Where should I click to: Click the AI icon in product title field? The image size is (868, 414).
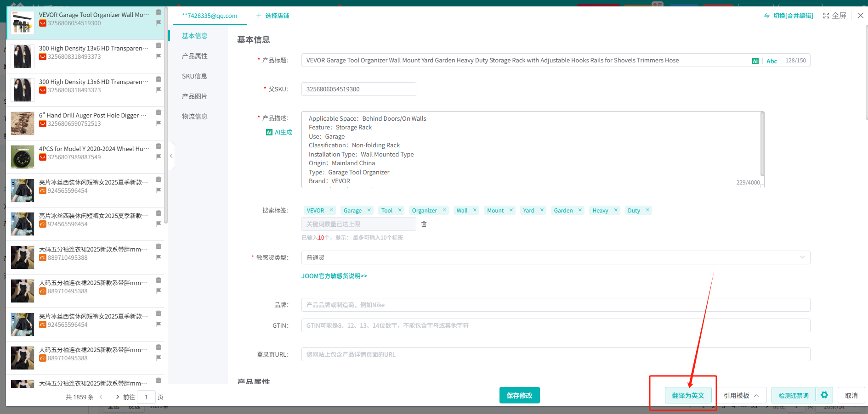point(755,61)
